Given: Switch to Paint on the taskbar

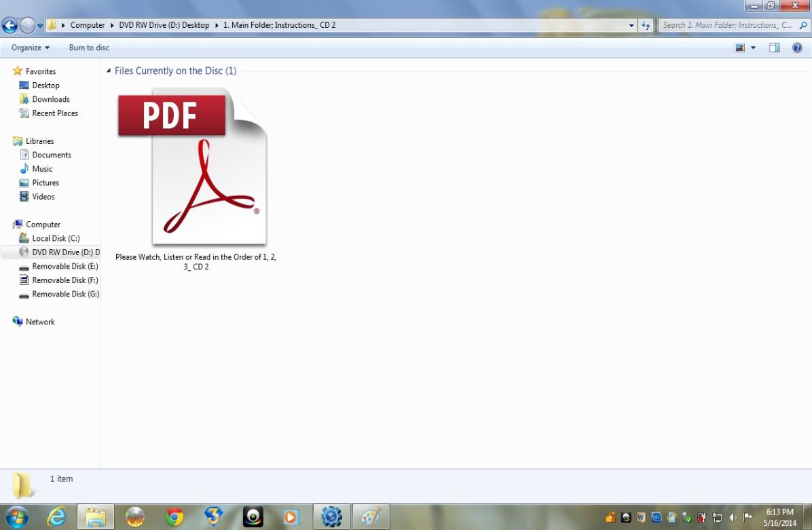Looking at the screenshot, I should [371, 516].
